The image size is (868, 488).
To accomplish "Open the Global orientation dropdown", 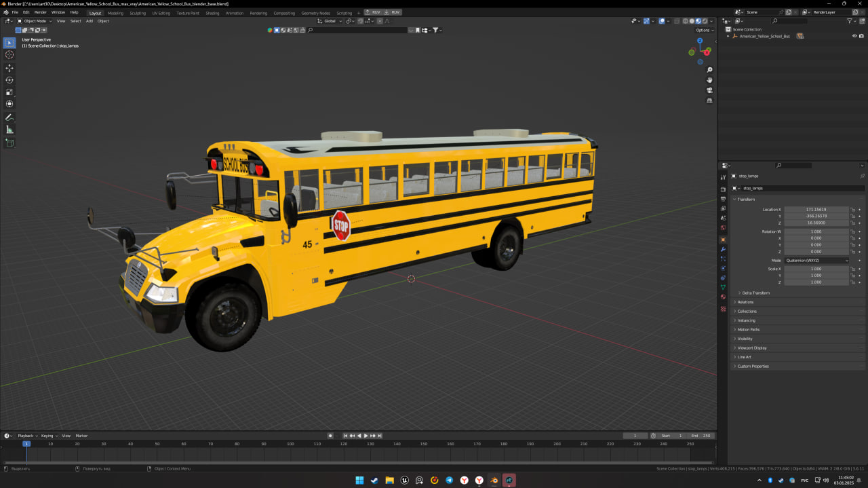I will point(330,21).
